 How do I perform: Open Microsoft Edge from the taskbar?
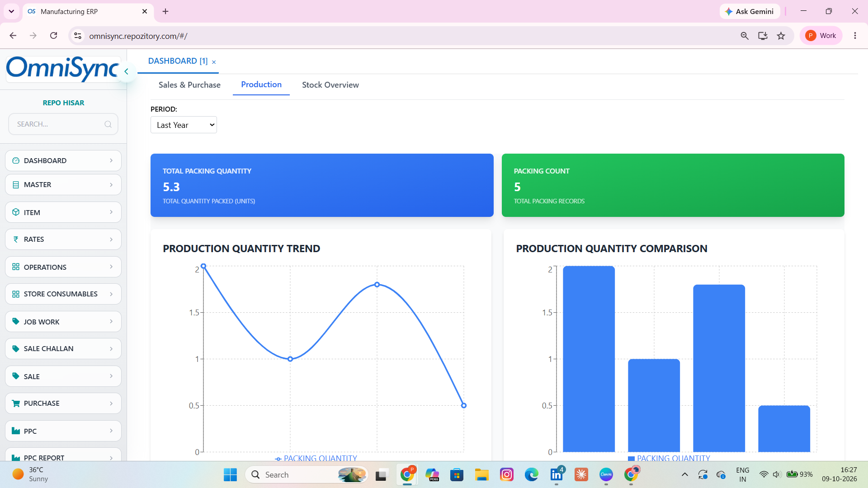(532, 475)
